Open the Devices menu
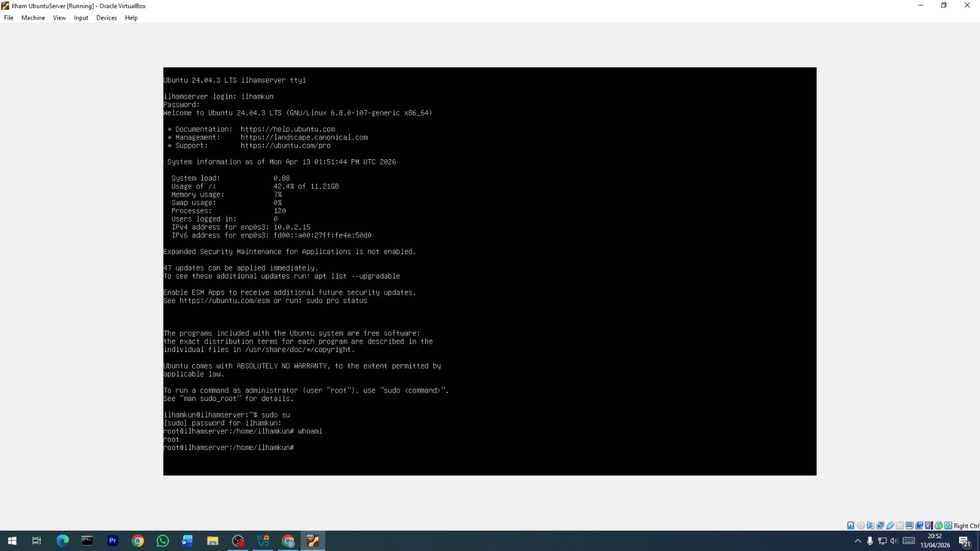The width and height of the screenshot is (980, 551). (107, 18)
